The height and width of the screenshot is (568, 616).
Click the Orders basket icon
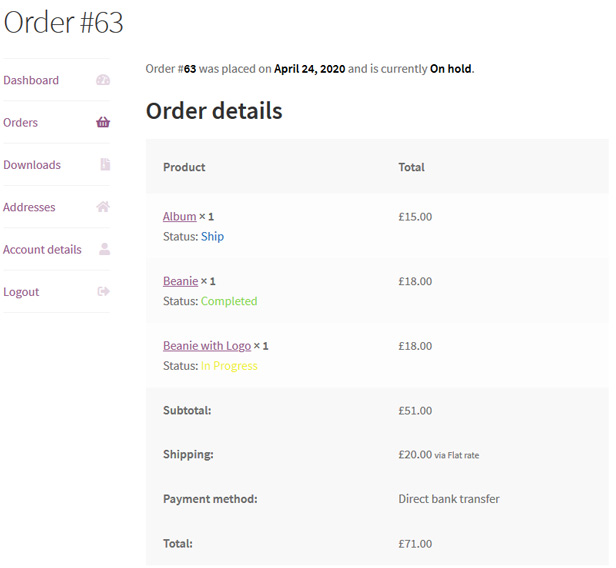(x=103, y=122)
